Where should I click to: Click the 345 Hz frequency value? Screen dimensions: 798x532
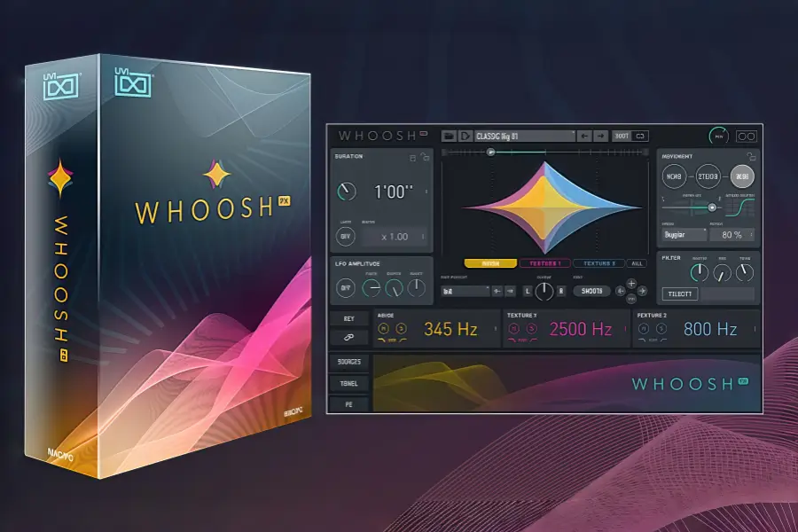(451, 329)
